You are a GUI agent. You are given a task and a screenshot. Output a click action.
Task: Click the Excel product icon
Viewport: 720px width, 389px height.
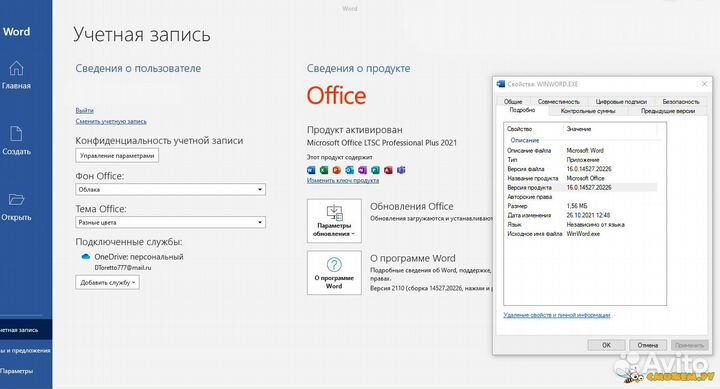324,170
